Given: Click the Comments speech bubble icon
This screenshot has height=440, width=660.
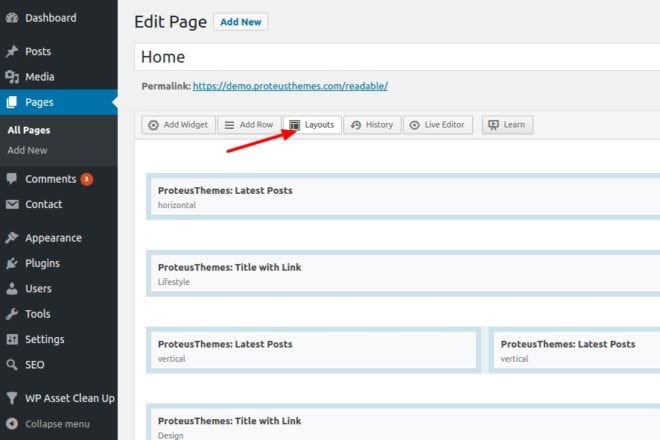Looking at the screenshot, I should point(12,179).
